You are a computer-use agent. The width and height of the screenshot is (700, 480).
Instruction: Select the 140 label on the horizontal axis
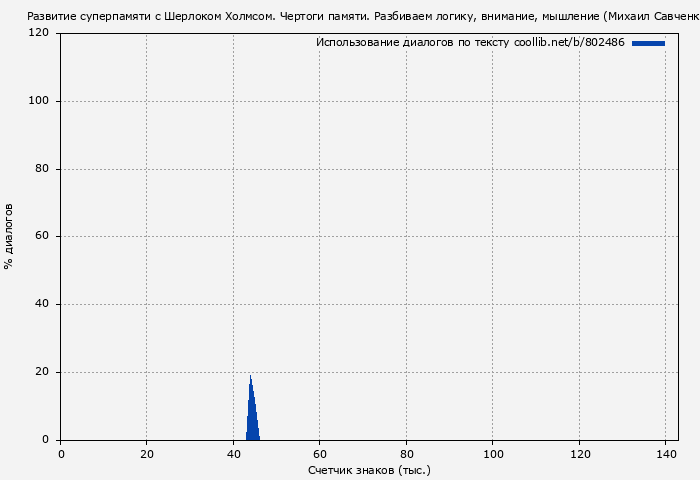(665, 454)
